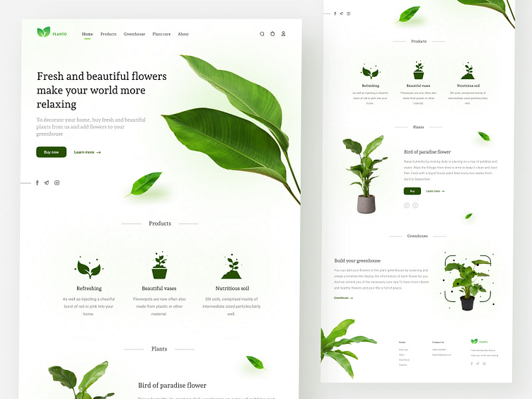Viewport: 532px width, 399px height.
Task: Open the Plant care menu item
Action: [x=161, y=34]
